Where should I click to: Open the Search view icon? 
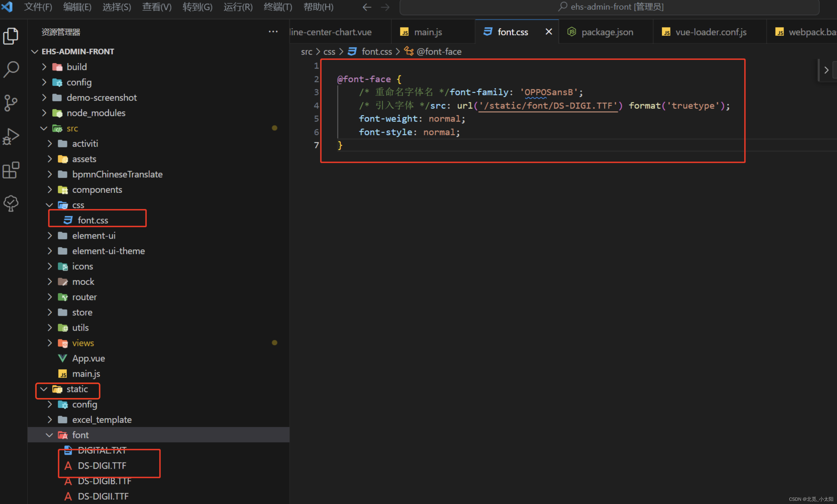11,69
